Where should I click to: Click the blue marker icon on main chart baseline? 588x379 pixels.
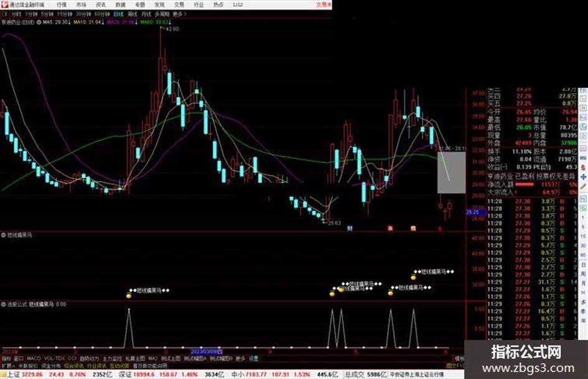point(350,228)
